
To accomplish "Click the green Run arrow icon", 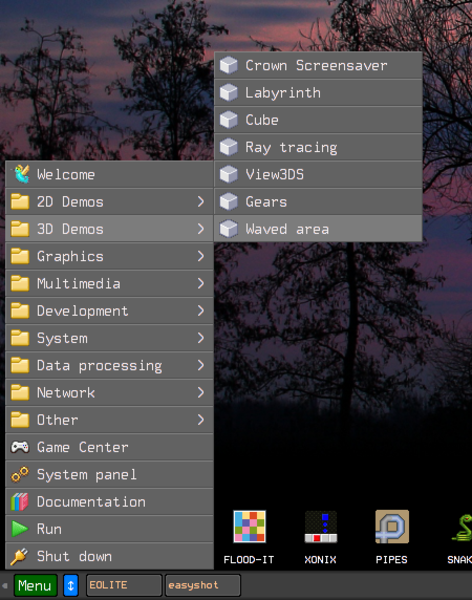I will (20, 529).
